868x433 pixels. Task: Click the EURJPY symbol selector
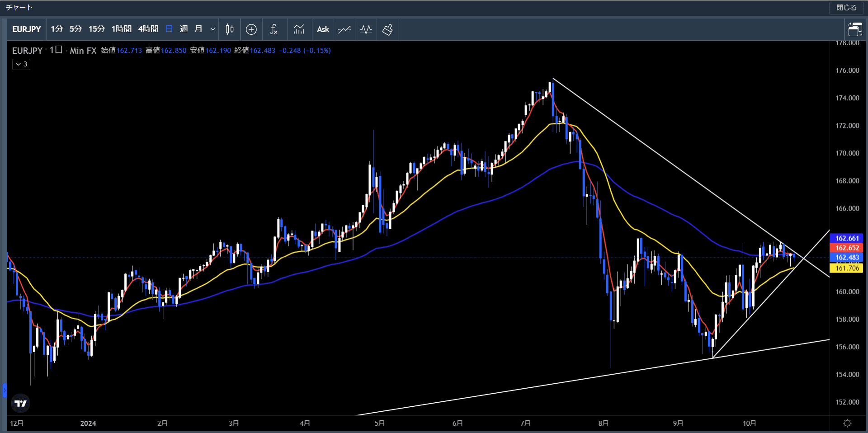point(27,29)
